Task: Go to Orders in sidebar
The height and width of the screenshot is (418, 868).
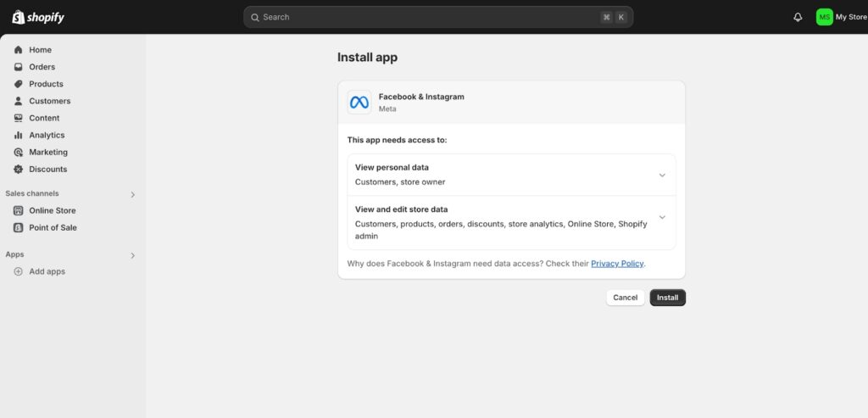Action: (x=42, y=67)
